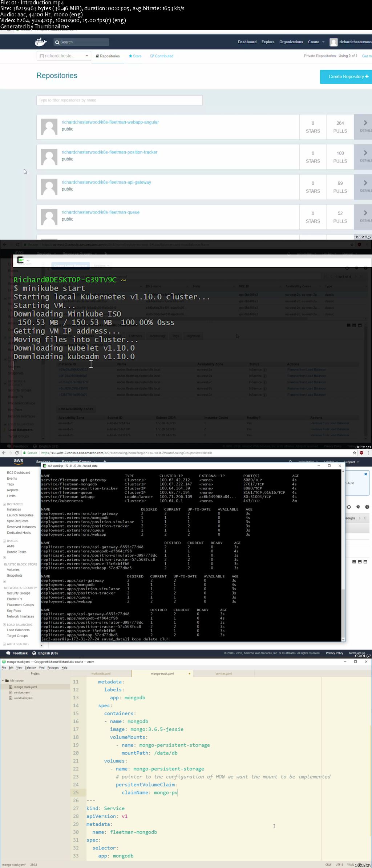This screenshot has width=372, height=868.
Task: Open the AWS console settings gear icon
Action: tap(358, 507)
